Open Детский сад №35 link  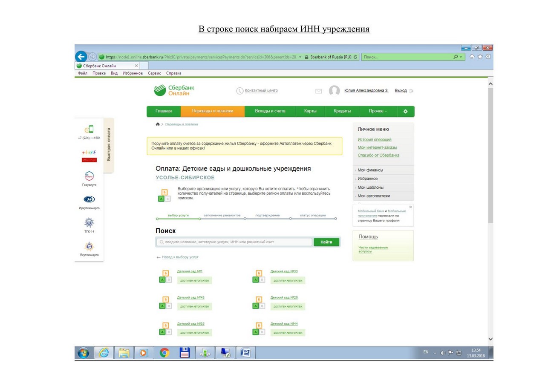coord(191,324)
